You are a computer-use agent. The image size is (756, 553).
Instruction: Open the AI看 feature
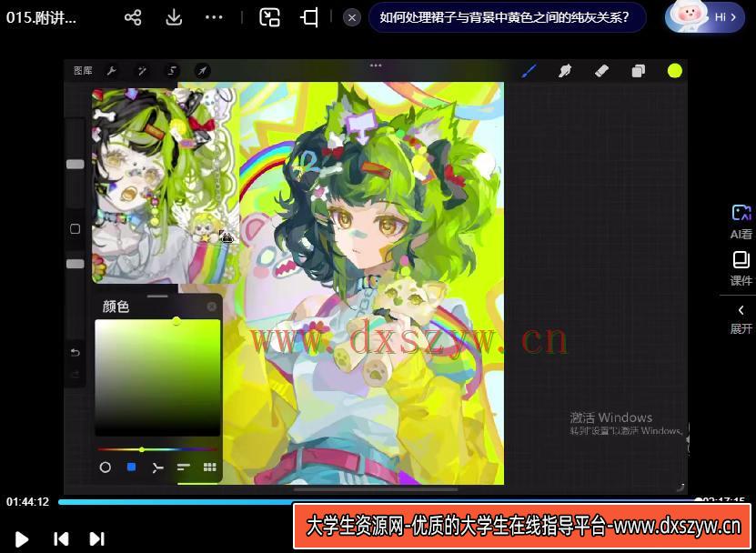point(741,222)
